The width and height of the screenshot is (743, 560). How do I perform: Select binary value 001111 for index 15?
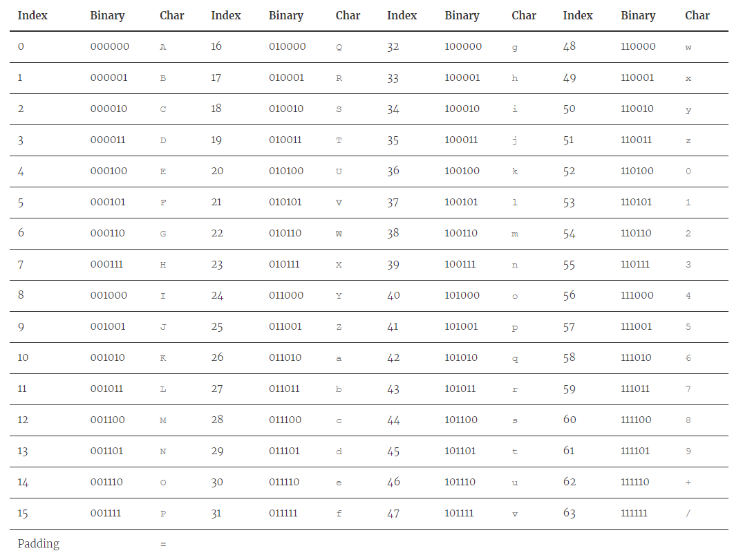tap(105, 513)
